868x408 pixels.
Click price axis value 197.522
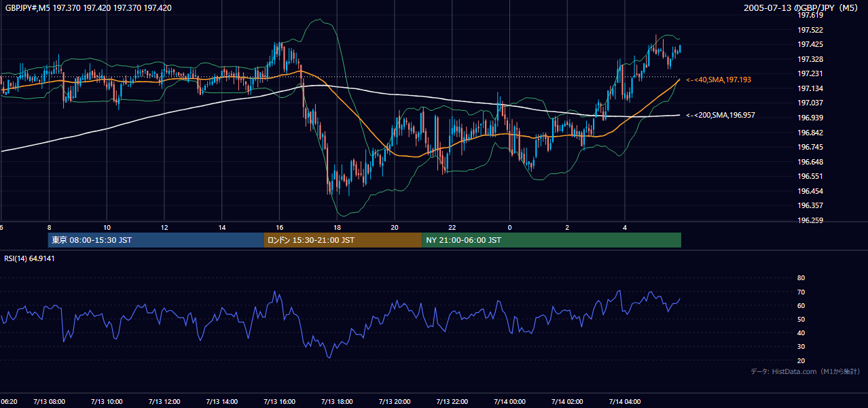click(x=810, y=30)
